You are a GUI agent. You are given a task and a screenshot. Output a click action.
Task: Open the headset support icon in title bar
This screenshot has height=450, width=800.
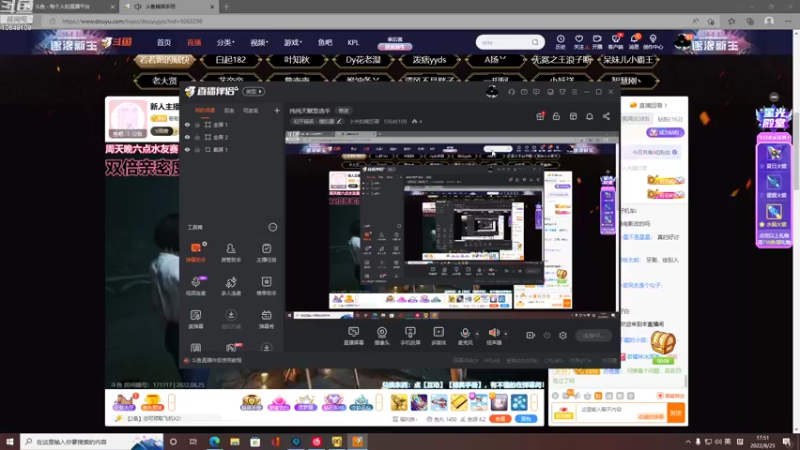click(512, 92)
